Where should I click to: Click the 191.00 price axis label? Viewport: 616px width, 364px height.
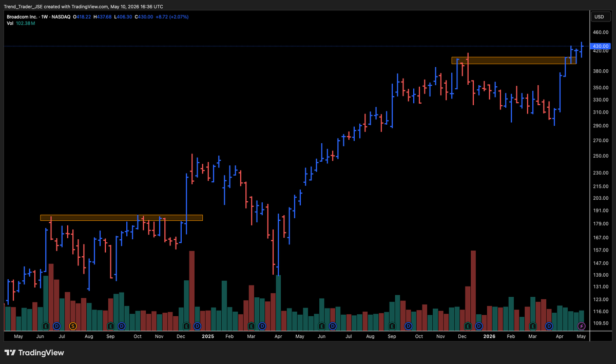point(600,210)
